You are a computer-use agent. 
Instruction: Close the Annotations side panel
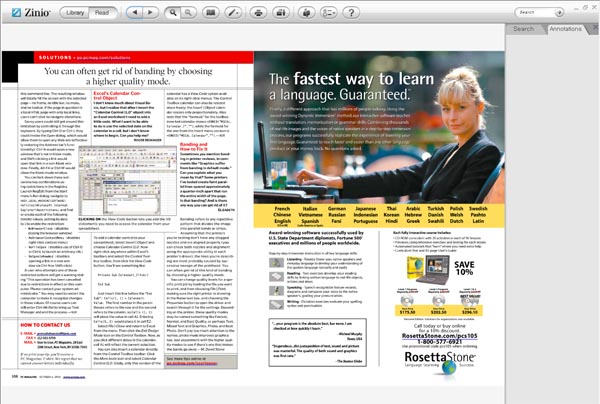tap(596, 27)
